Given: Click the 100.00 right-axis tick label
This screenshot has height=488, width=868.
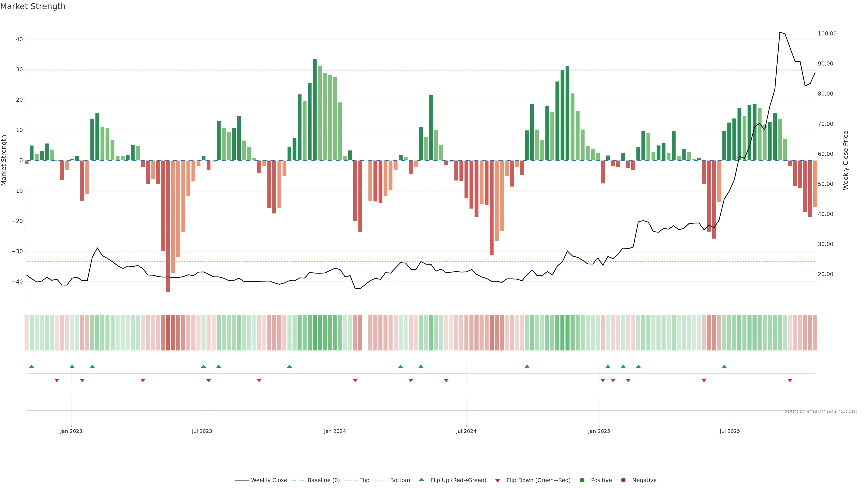Looking at the screenshot, I should click(x=827, y=34).
